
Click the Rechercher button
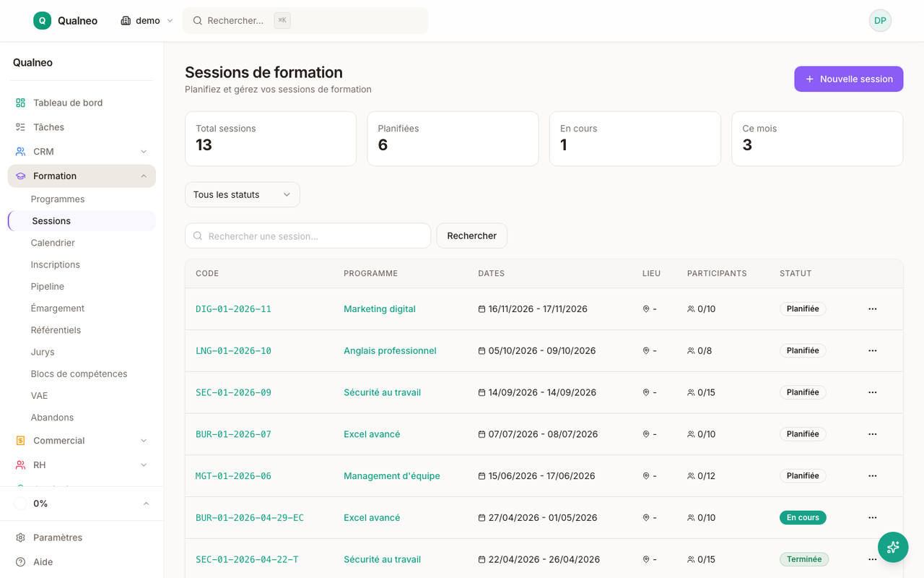pos(472,236)
